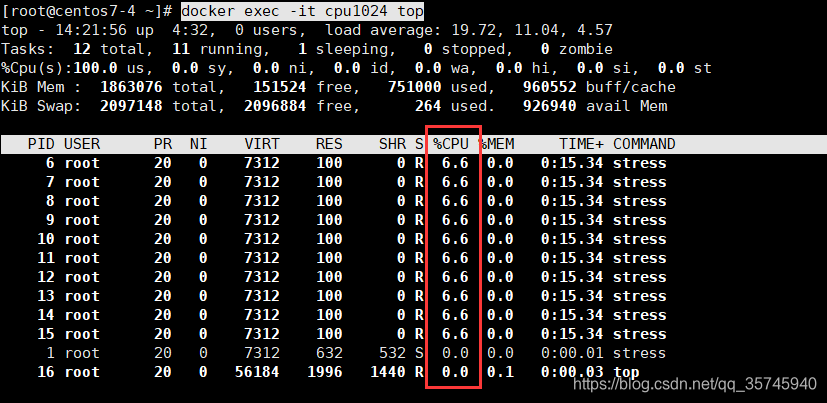827x403 pixels.
Task: Click PID 7 in the process list
Action: click(50, 182)
